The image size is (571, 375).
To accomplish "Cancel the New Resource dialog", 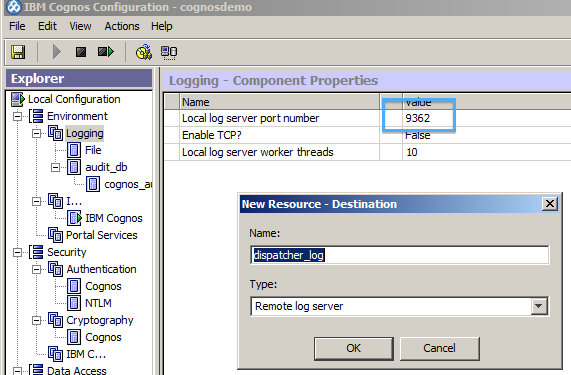I will pos(439,348).
